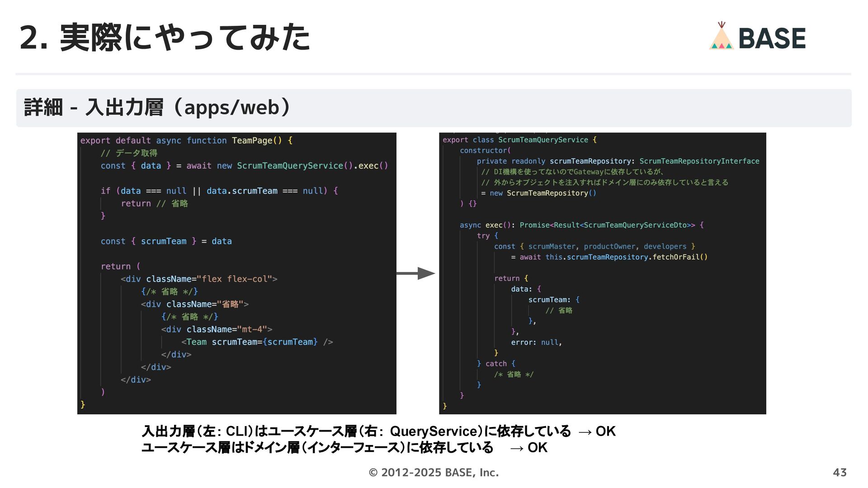Viewport: 868px width, 488px height.
Task: Click 'error: null,' line in right code
Action: point(536,343)
